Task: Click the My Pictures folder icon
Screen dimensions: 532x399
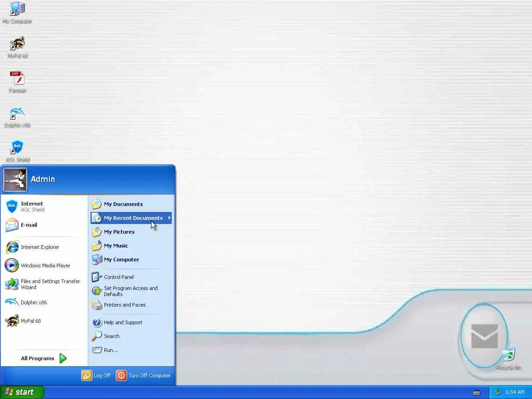Action: [97, 232]
